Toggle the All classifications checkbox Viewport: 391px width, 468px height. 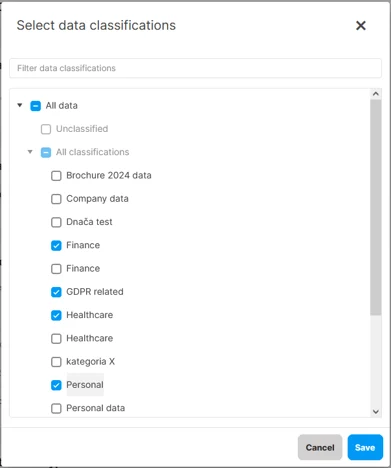coord(46,152)
